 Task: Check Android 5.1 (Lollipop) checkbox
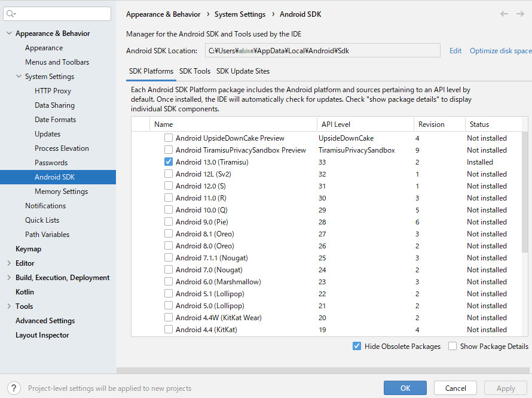(169, 293)
